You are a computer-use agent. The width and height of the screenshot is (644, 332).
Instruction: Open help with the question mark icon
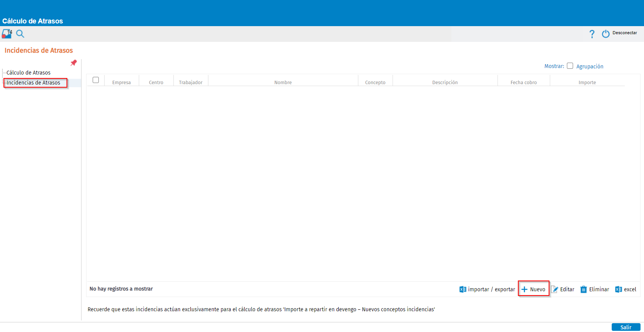click(592, 34)
